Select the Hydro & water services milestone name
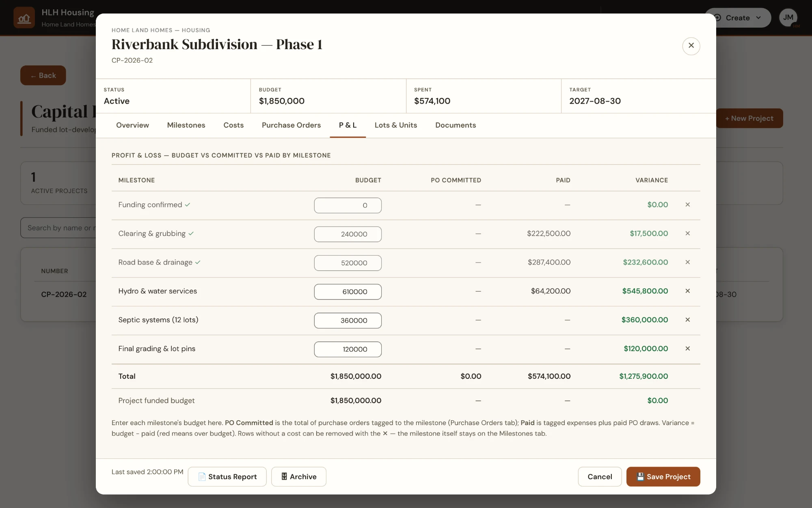This screenshot has width=812, height=508. click(158, 291)
